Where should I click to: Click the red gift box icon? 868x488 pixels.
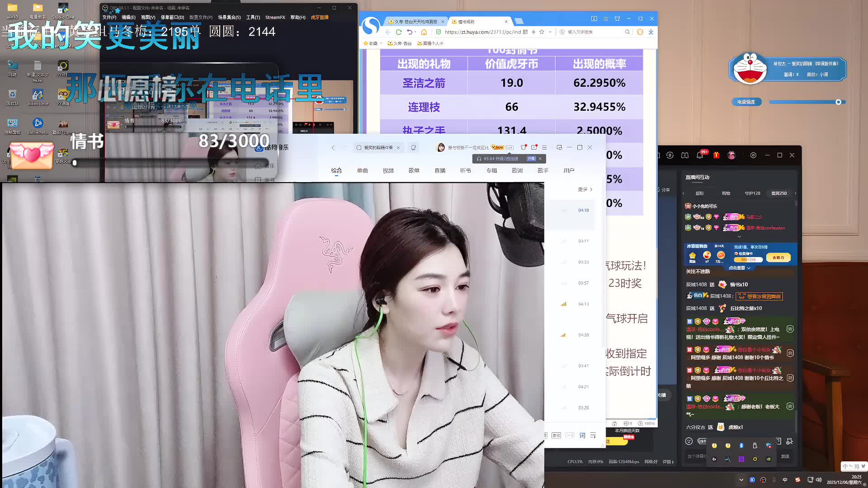point(716,155)
